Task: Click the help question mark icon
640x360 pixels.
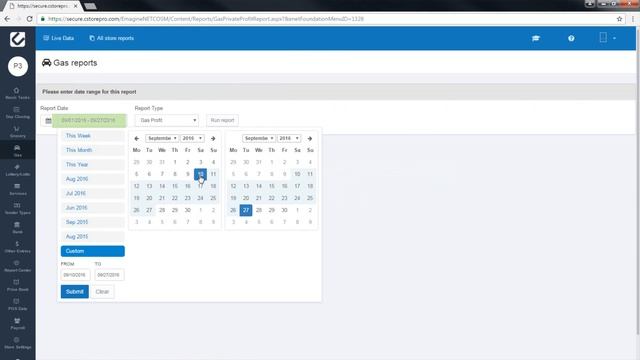Action: 571,38
